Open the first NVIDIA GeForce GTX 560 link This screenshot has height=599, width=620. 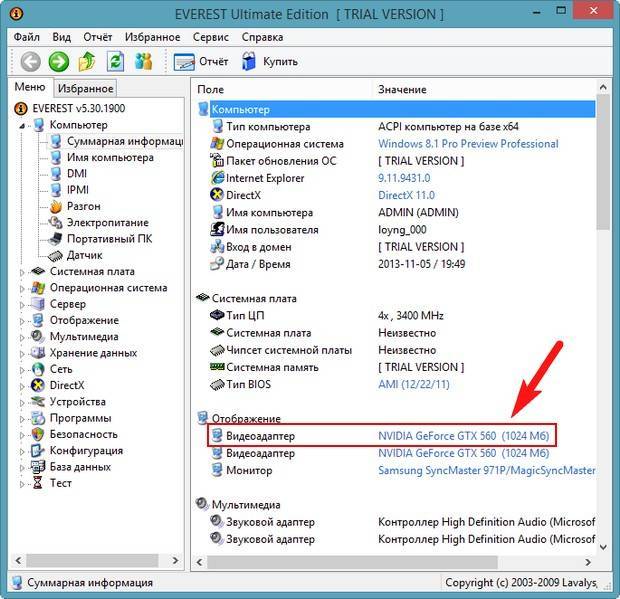point(463,436)
